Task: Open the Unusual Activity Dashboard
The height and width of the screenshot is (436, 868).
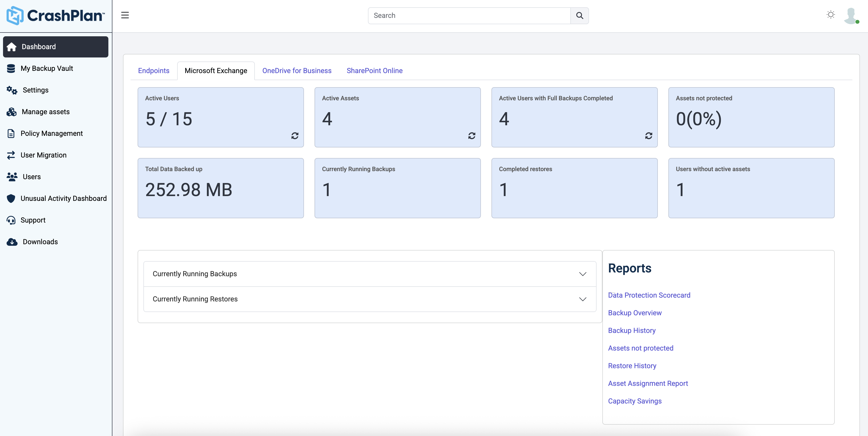Action: click(64, 198)
